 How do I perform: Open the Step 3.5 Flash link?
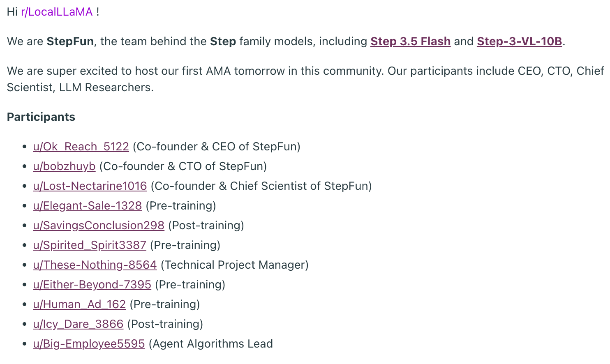[410, 41]
